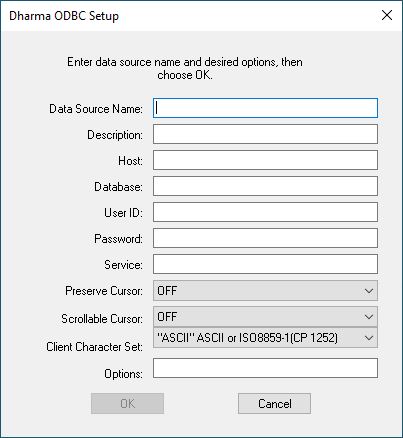The width and height of the screenshot is (403, 438).
Task: Click the 'Preserve Cursor:' label
Action: coord(104,291)
